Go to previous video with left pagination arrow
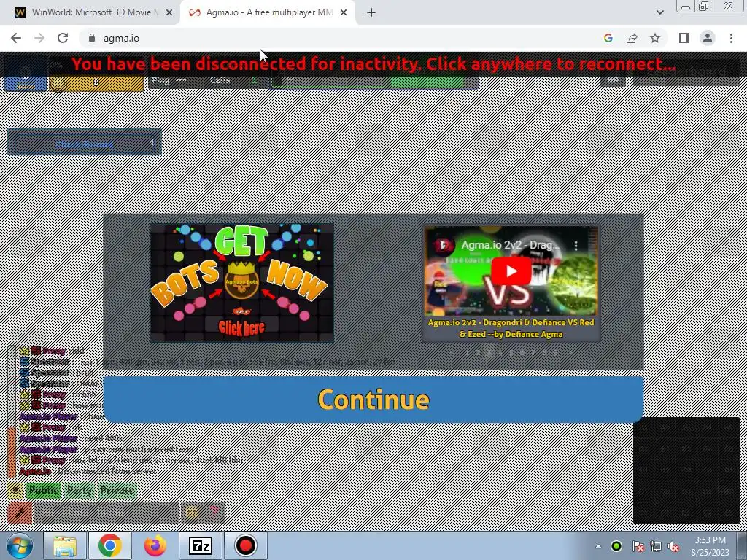 click(452, 352)
